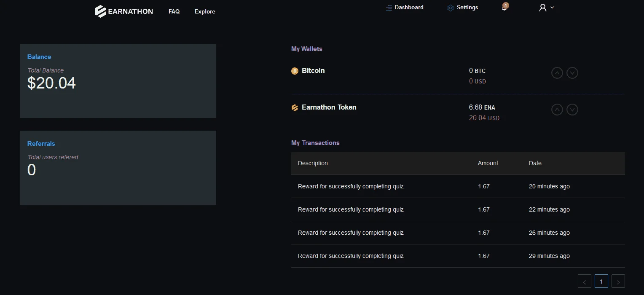Screen dimensions: 644x295
Task: Click the Amount column header
Action: (x=488, y=163)
